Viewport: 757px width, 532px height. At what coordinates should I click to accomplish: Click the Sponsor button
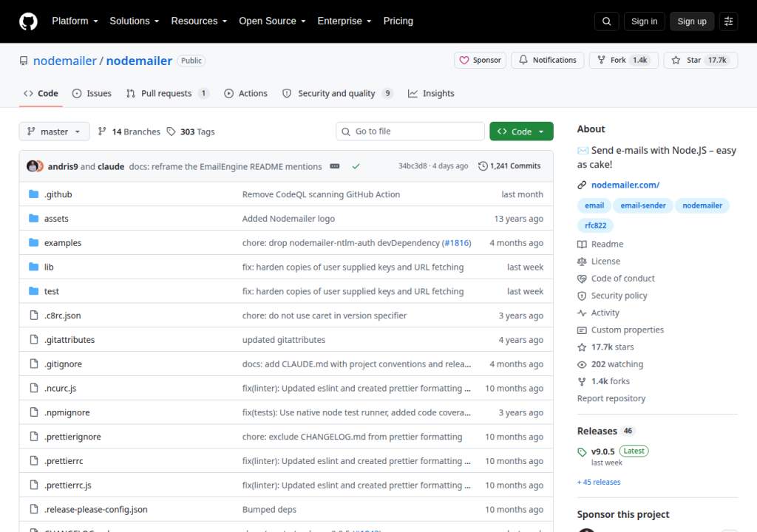point(480,61)
